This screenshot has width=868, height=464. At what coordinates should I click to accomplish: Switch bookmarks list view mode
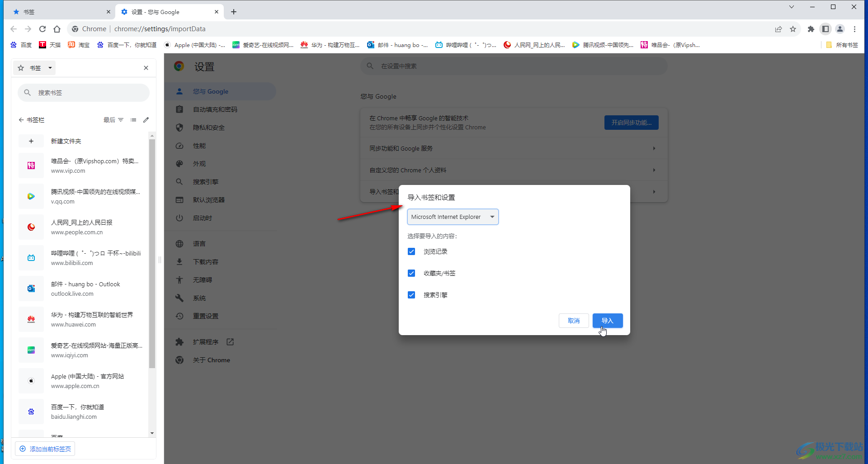(133, 120)
